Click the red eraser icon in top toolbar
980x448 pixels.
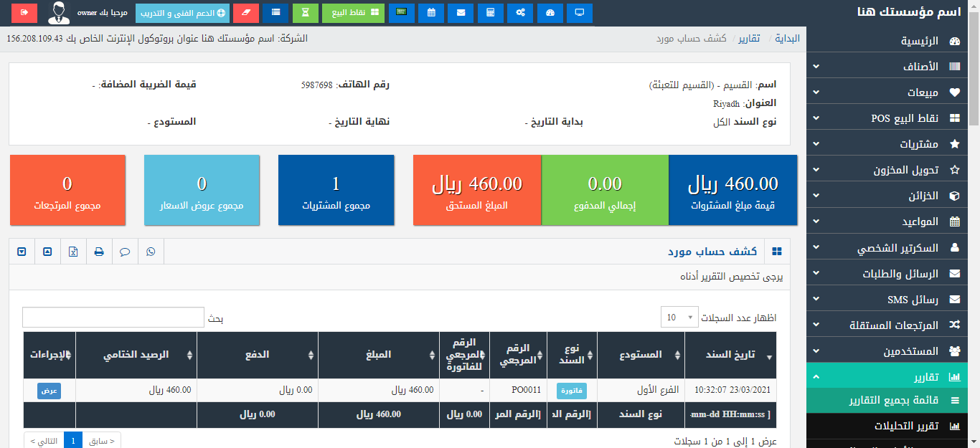click(246, 12)
